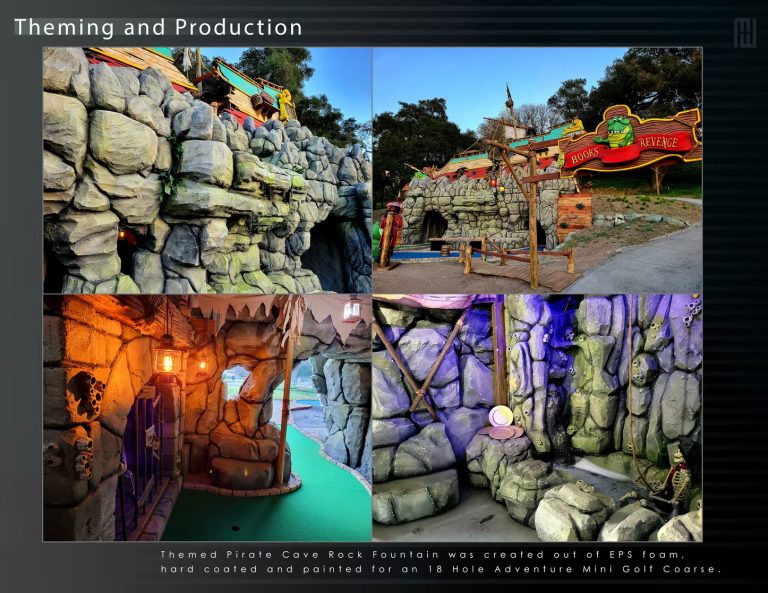Click the glowing white orb on the rocks

(500, 416)
